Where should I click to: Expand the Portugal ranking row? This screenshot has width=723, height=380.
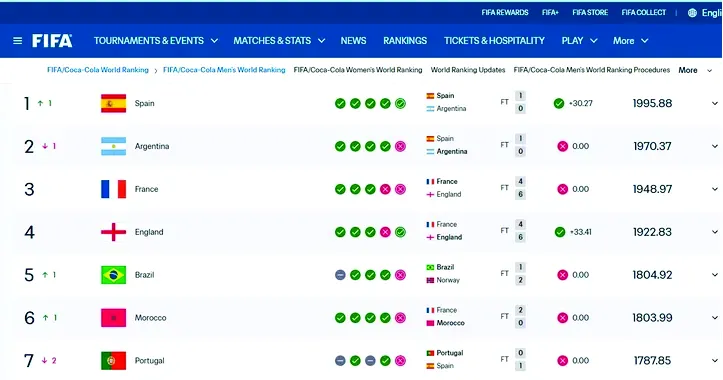(714, 361)
